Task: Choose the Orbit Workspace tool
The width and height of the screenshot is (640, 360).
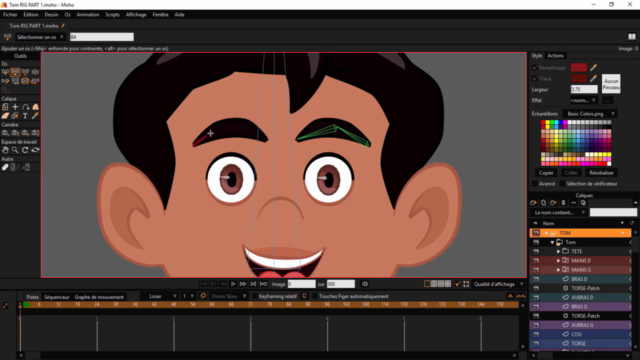Action: coord(35,150)
